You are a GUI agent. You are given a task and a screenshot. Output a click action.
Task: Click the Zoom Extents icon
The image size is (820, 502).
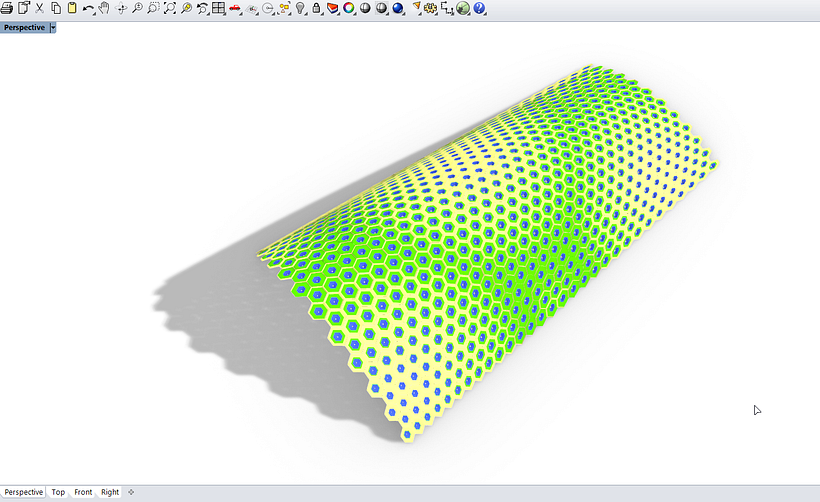tap(170, 8)
